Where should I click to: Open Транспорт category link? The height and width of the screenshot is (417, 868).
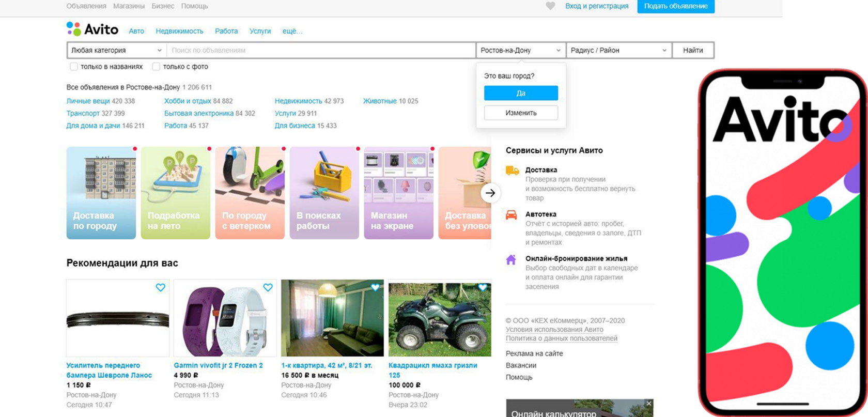coord(83,113)
